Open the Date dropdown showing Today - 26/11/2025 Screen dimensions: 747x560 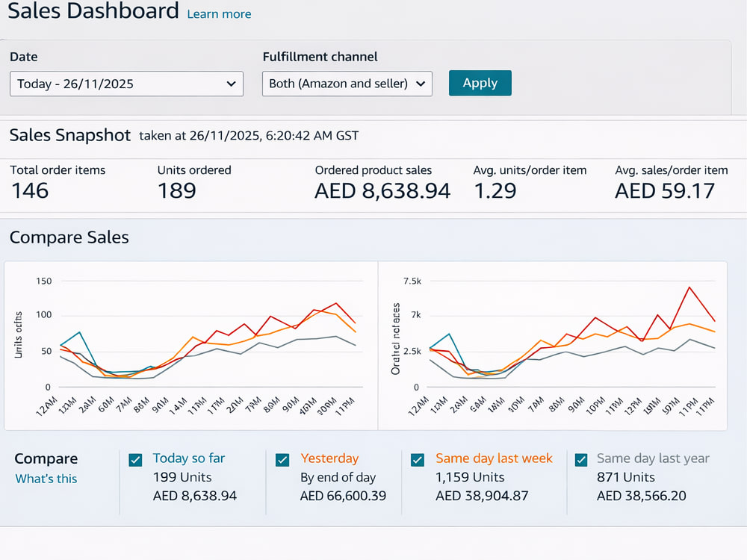click(127, 84)
